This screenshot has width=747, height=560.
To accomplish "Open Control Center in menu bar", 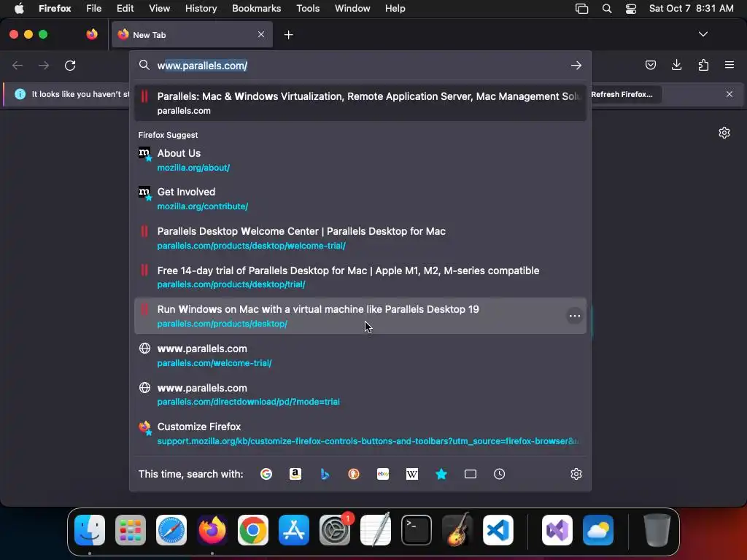I will coord(631,9).
